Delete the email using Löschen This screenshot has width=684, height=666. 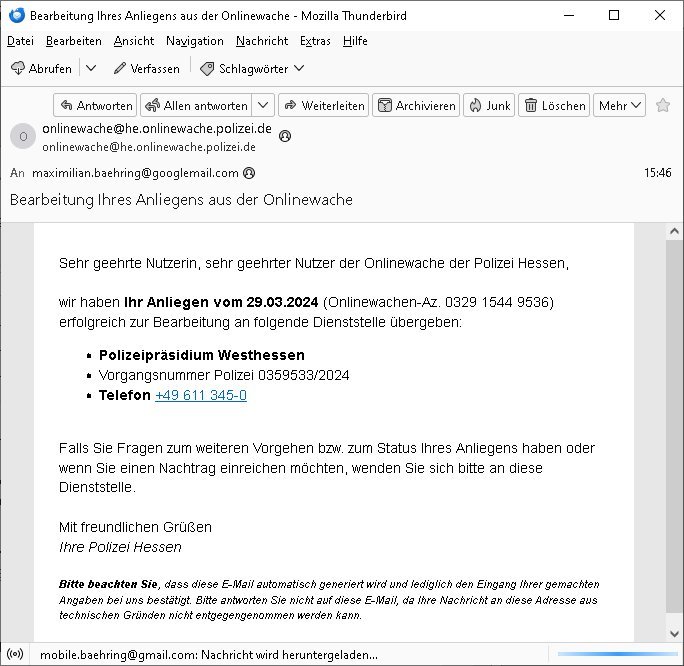coord(554,106)
